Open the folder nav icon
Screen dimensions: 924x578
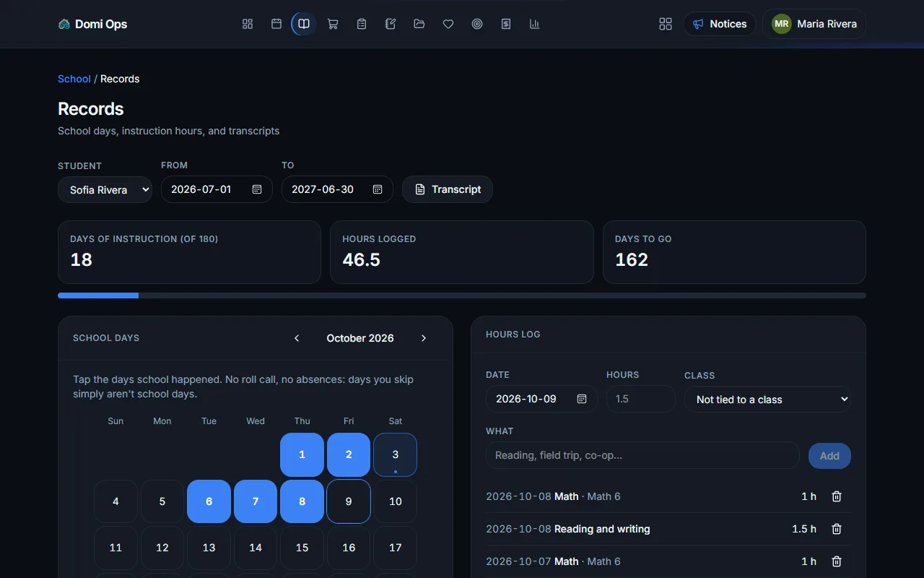tap(419, 24)
